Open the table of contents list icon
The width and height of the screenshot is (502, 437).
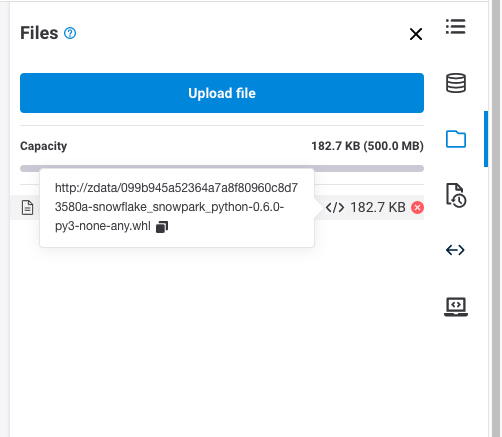coord(456,27)
